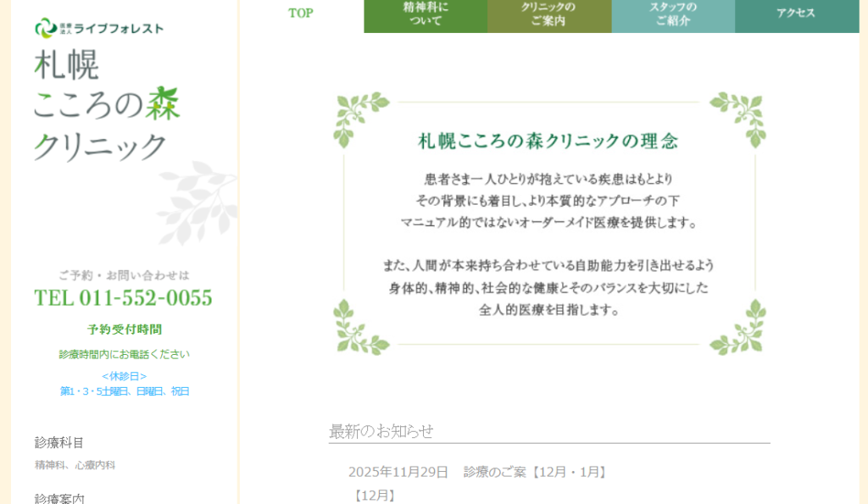Viewport: 868px width, 504px height.
Task: Click the green 森 character in the clinic title
Action: 163,103
